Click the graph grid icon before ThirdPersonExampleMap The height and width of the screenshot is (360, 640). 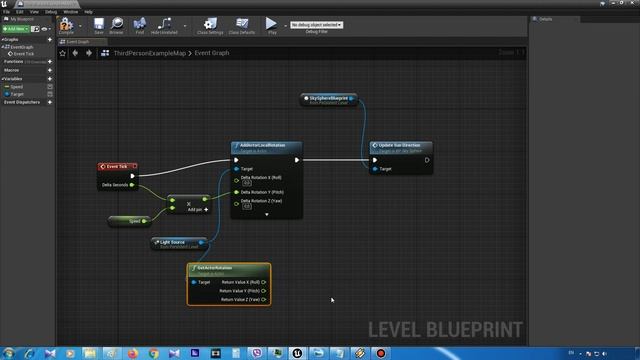tap(105, 53)
